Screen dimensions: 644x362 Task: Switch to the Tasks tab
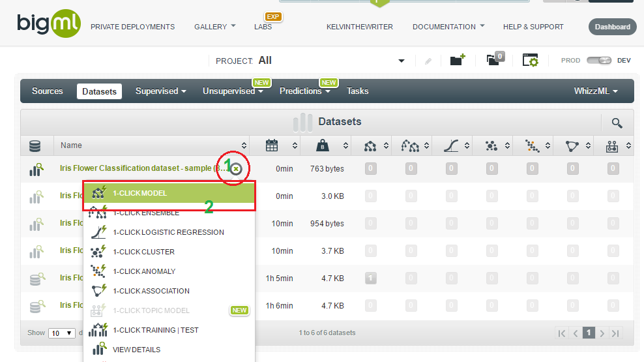pyautogui.click(x=357, y=91)
